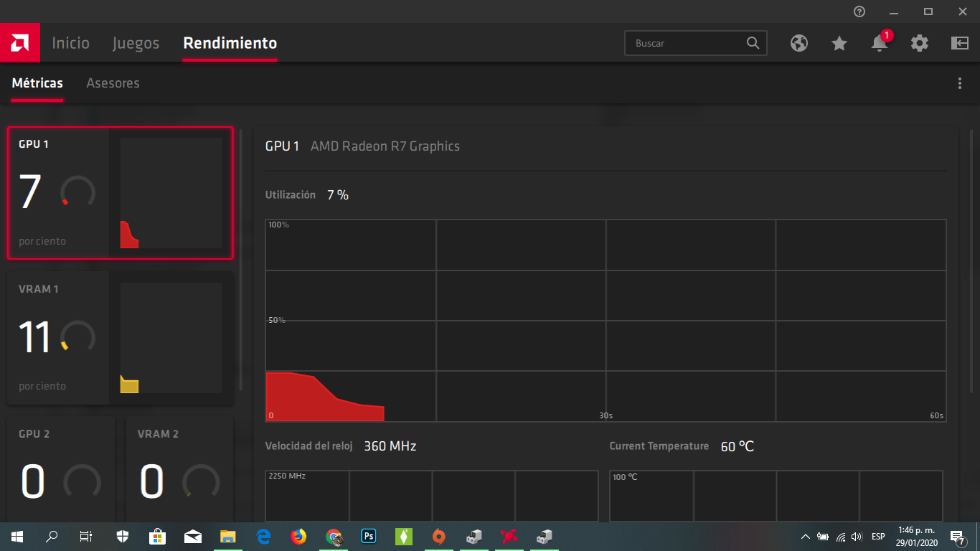The image size is (980, 551).
Task: Open Task View in the taskbar
Action: click(86, 536)
